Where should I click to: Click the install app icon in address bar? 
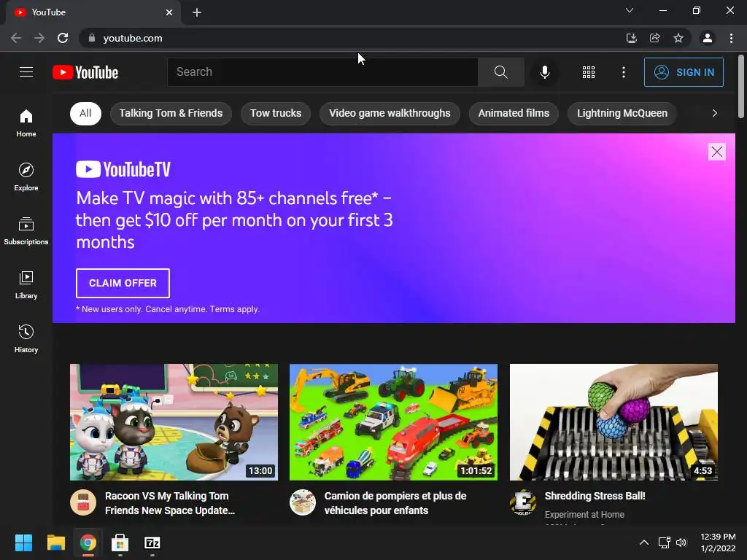pos(631,38)
